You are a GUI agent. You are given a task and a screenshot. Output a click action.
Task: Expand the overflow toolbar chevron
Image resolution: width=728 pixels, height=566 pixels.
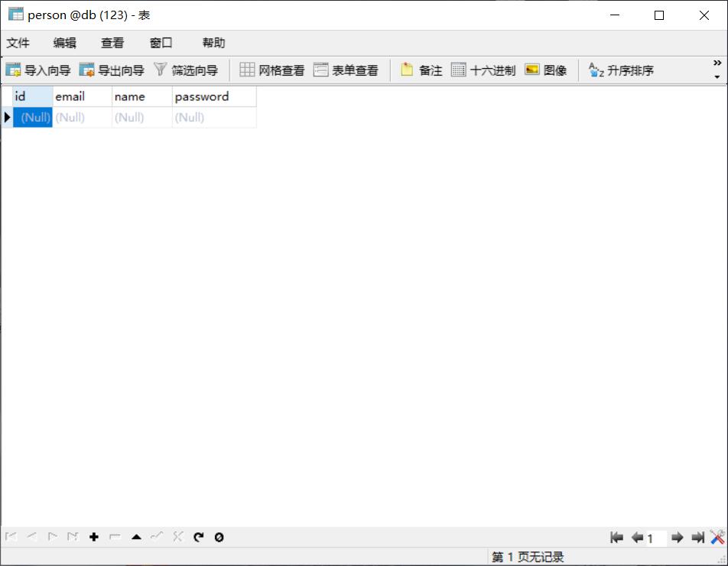717,63
